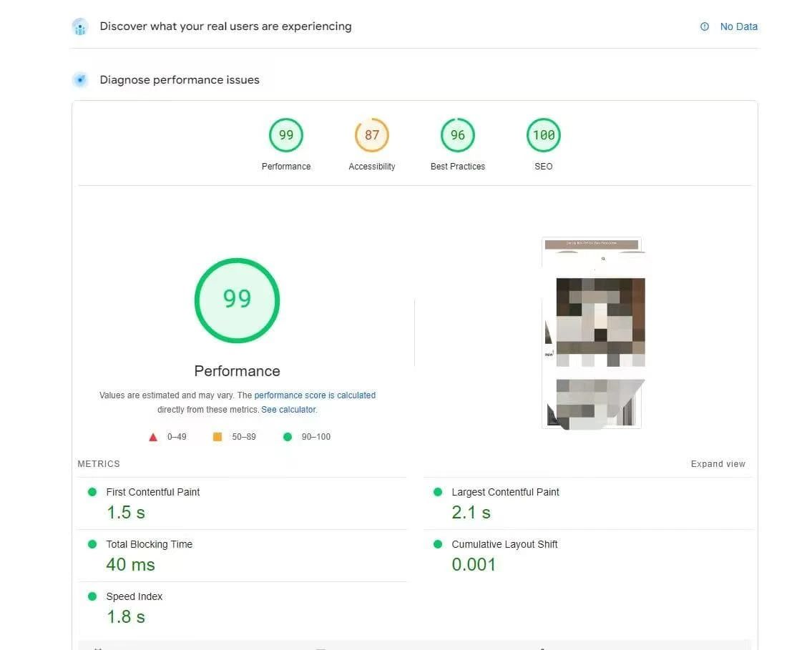Expand the First Contentful Paint metric

[153, 492]
